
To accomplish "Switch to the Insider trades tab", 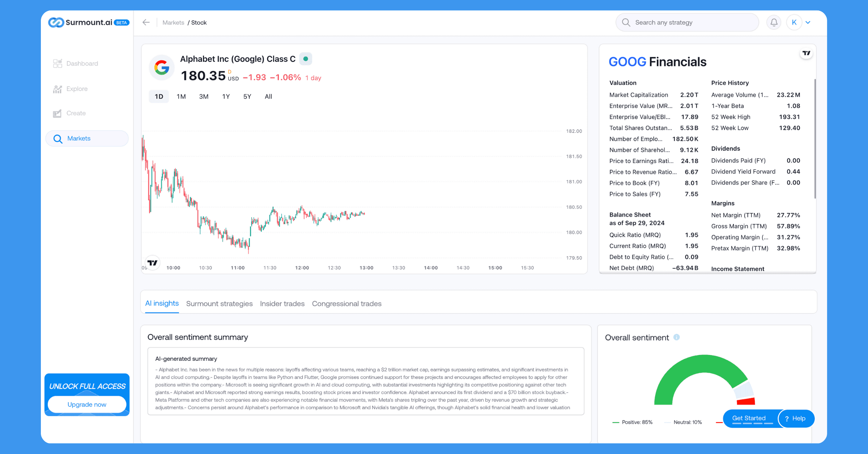I will pyautogui.click(x=282, y=304).
